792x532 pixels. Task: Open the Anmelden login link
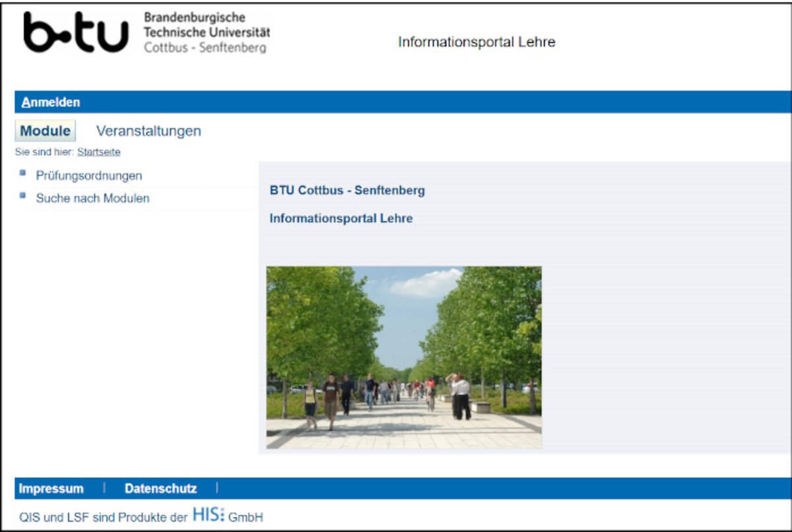click(x=50, y=102)
